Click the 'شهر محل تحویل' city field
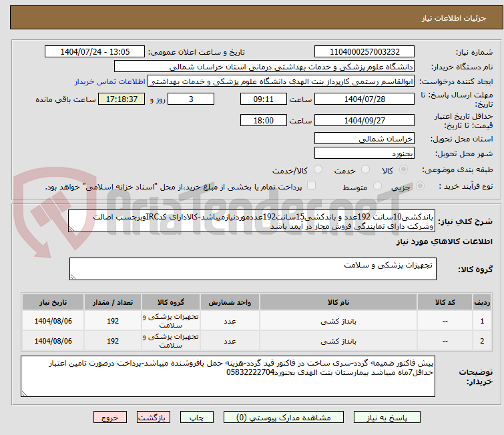The height and width of the screenshot is (435, 504). 364,153
